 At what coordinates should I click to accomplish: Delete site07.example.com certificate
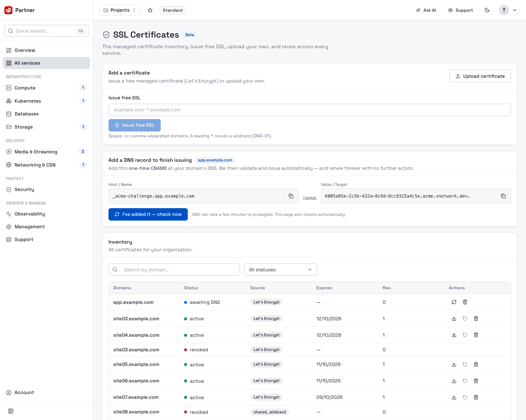tap(476, 397)
